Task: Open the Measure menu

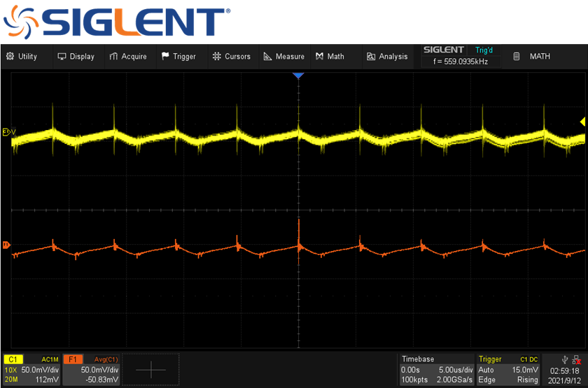Action: (x=283, y=57)
